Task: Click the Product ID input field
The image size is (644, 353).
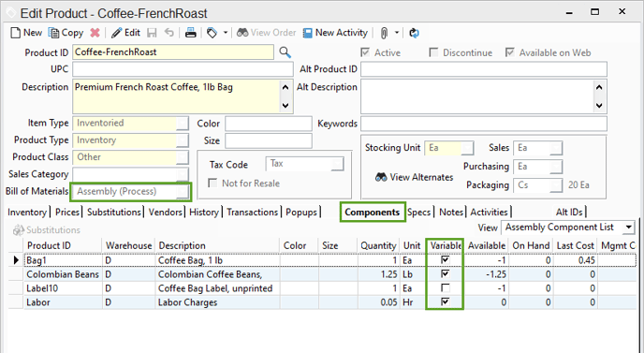Action: click(x=173, y=52)
